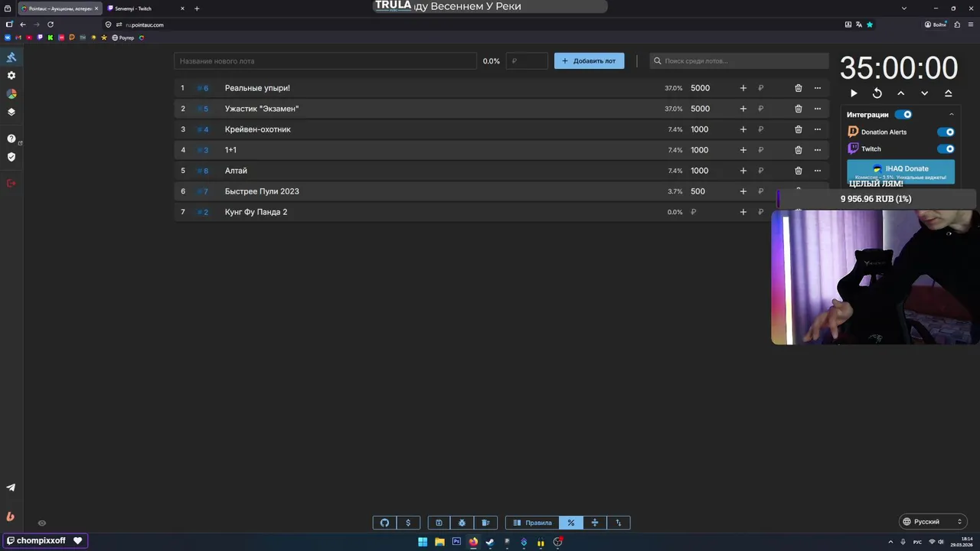This screenshot has height=551, width=980.
Task: Open the GitHub link in bottom toolbar
Action: 384,523
